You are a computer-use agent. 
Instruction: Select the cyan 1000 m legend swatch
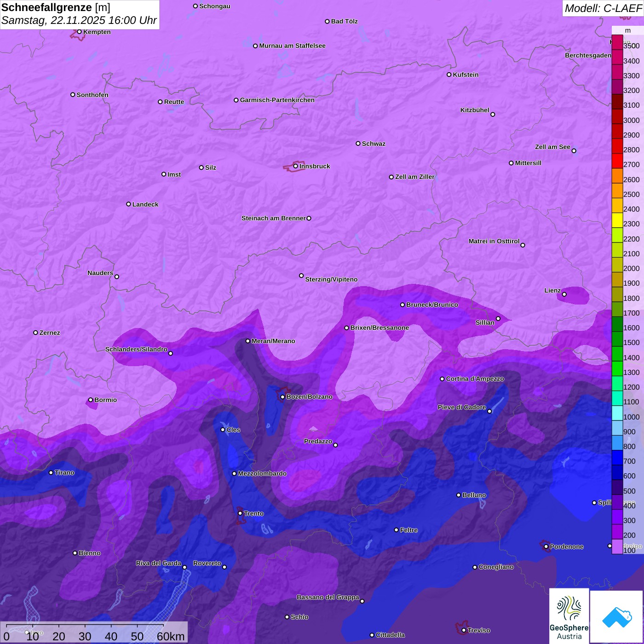coord(617,413)
